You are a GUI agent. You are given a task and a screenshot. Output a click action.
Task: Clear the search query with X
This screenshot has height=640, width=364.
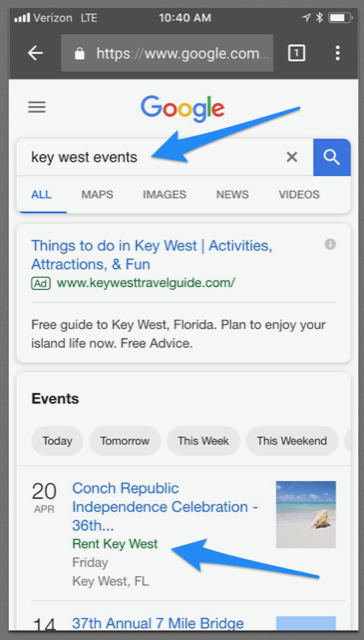(292, 157)
